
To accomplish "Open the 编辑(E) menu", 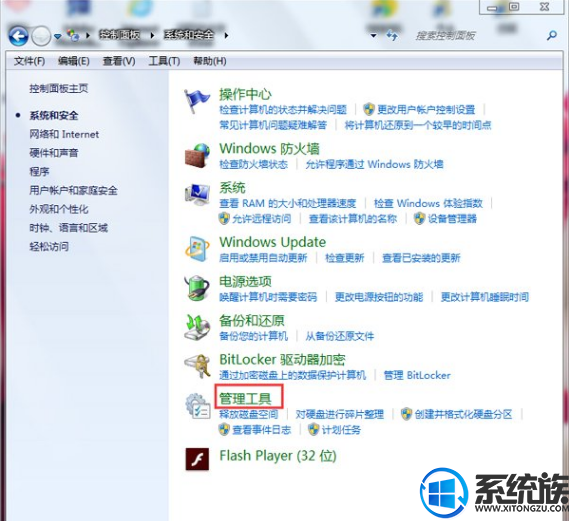I will pos(74,61).
